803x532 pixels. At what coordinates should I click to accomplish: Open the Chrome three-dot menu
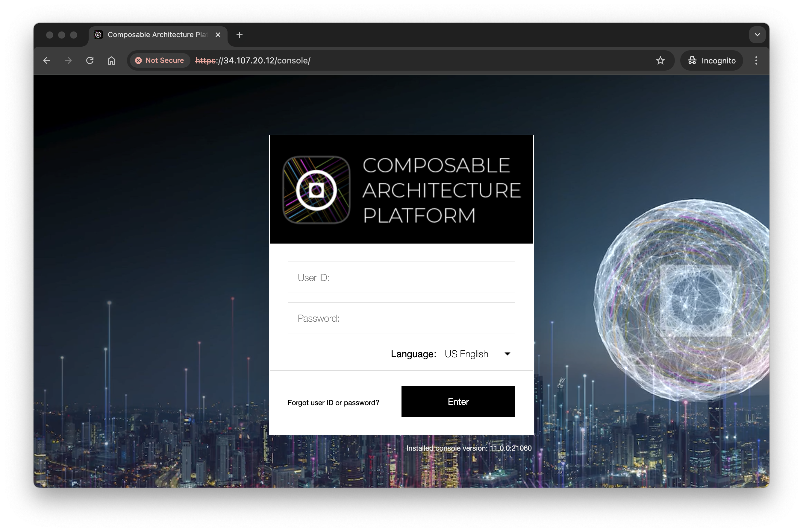coord(756,60)
